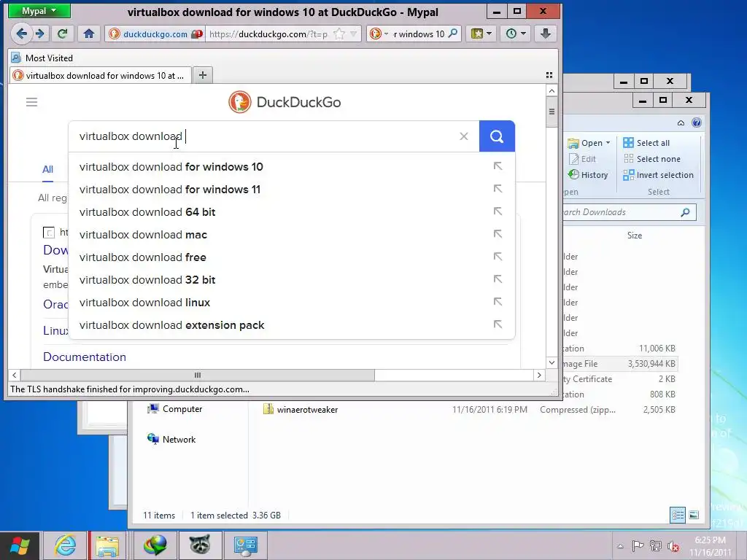Open Explorer help question mark icon
747x560 pixels.
click(697, 122)
